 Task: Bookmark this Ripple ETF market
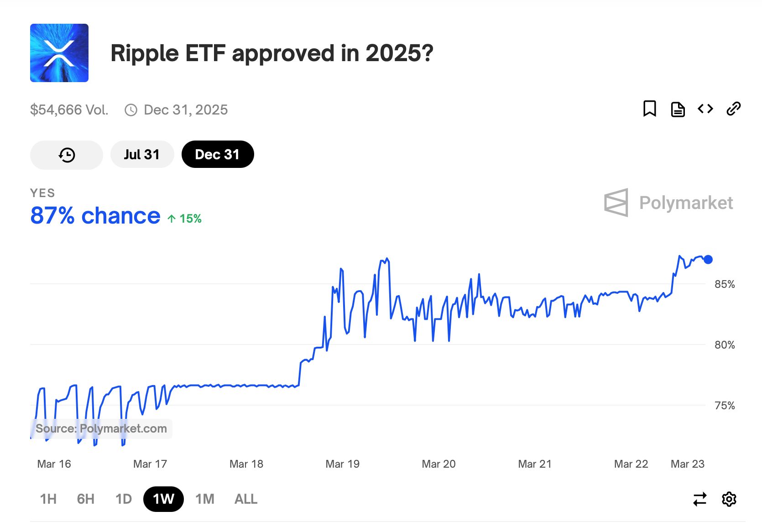point(650,109)
